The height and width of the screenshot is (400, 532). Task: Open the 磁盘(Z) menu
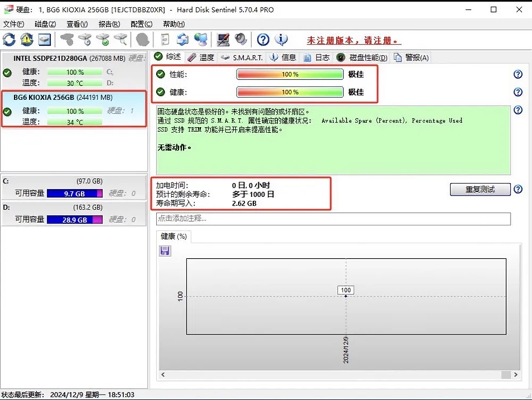point(45,24)
